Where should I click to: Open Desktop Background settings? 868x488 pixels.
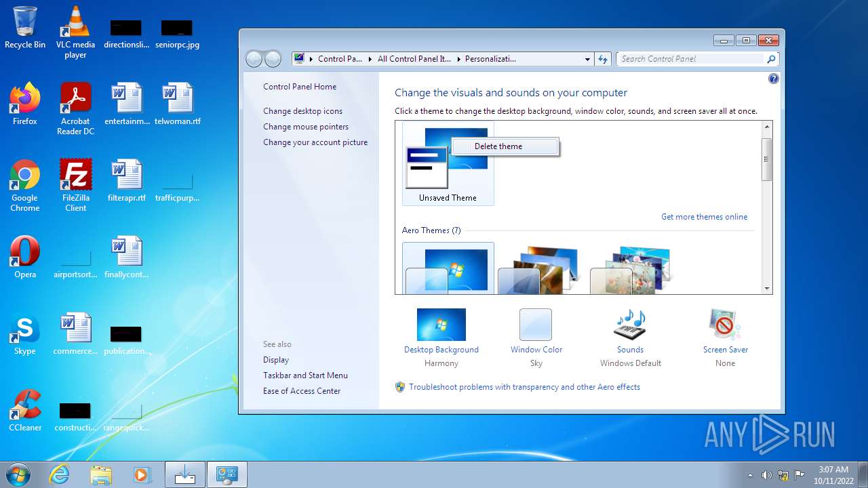pos(441,338)
